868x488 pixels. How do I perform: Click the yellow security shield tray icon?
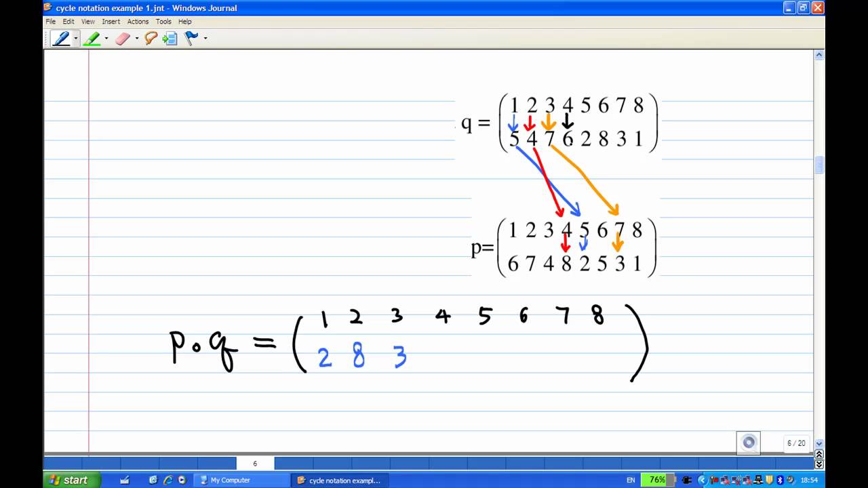pos(769,480)
